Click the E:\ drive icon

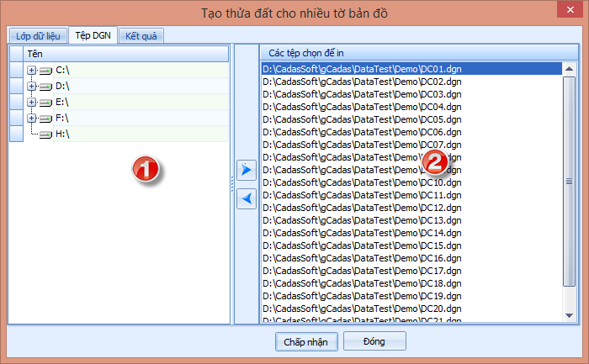45,102
